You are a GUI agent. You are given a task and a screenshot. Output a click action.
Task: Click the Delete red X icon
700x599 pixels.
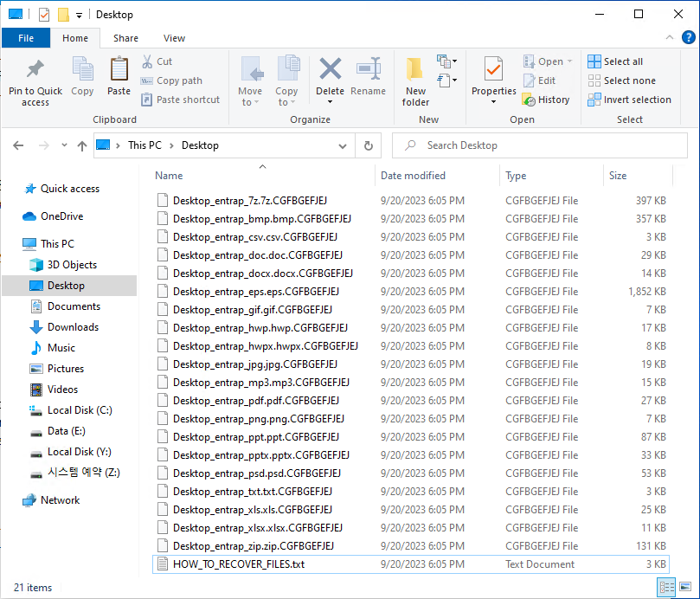tap(330, 68)
